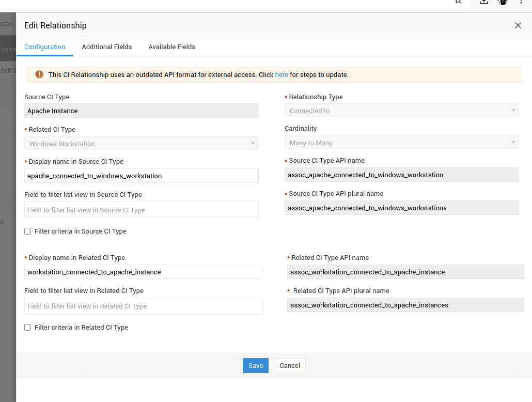Click the Field to filter list view in Related CI Type input
The height and width of the screenshot is (402, 532).
(143, 306)
